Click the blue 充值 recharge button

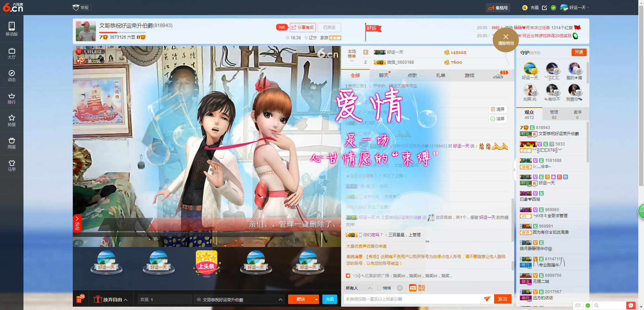330,299
